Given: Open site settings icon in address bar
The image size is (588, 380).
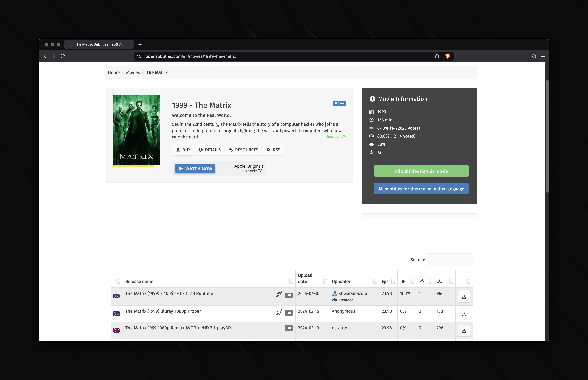Looking at the screenshot, I should click(x=139, y=56).
